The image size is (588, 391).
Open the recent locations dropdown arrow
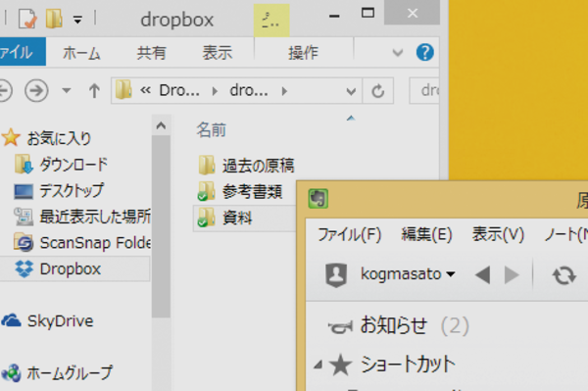pyautogui.click(x=67, y=90)
